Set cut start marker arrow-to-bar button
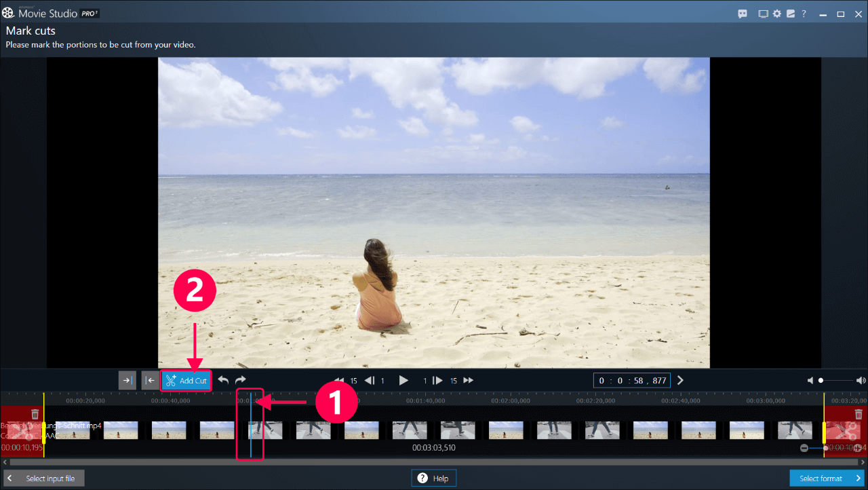The height and width of the screenshot is (490, 868). pos(127,380)
